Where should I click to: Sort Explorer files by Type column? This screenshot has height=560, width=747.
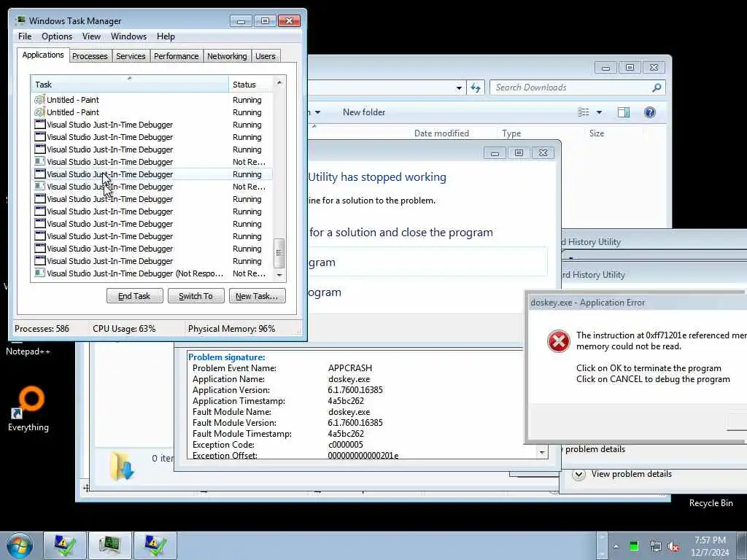click(511, 133)
